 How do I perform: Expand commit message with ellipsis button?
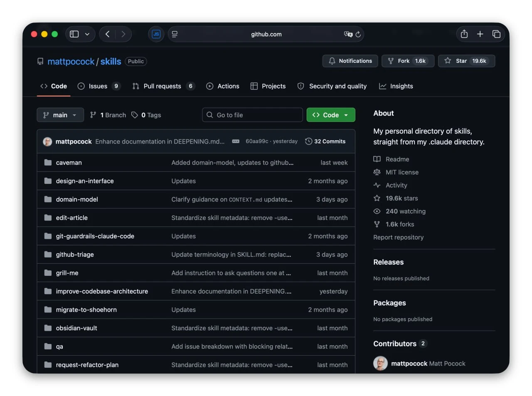(236, 141)
